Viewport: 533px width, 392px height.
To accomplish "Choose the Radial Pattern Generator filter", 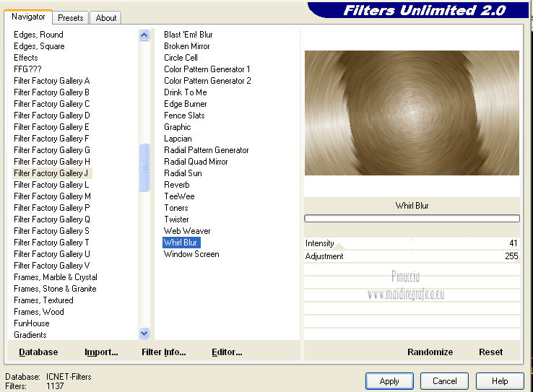I will click(207, 150).
